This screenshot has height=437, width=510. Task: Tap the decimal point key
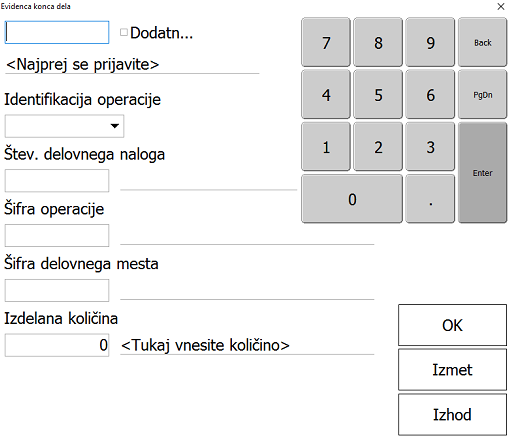point(430,199)
